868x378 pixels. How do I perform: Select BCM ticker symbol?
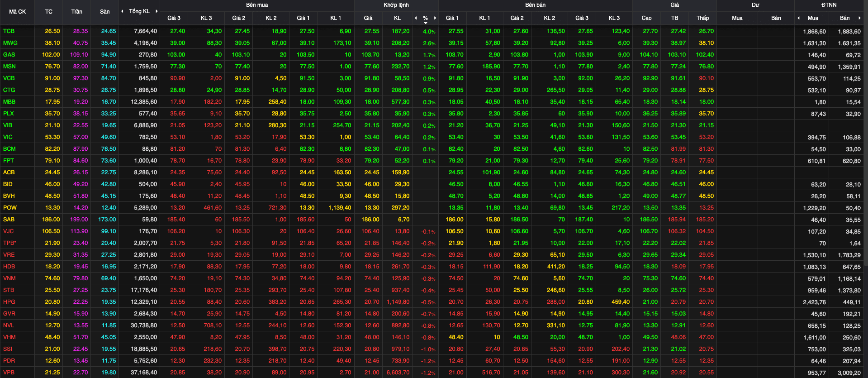(x=9, y=149)
